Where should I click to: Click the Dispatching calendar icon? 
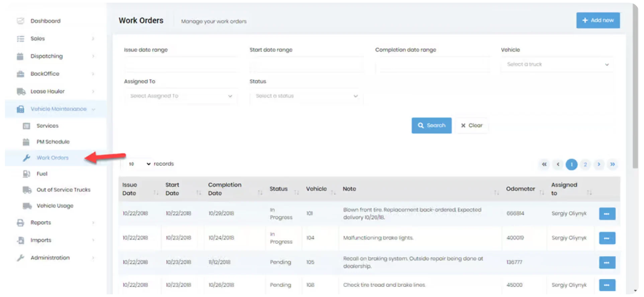pyautogui.click(x=20, y=56)
